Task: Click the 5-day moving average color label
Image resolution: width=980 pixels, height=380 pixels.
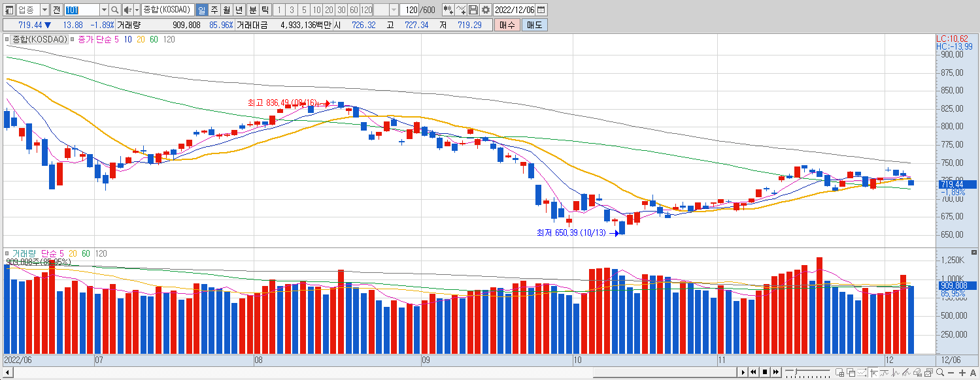Action: coord(116,39)
